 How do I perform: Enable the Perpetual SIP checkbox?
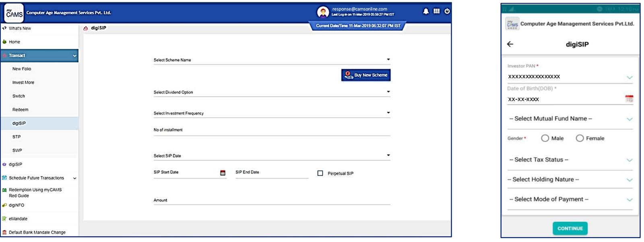tap(320, 173)
